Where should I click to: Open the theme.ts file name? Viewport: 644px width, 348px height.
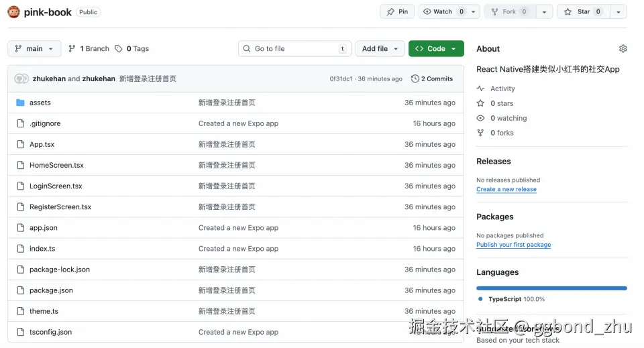tap(44, 311)
